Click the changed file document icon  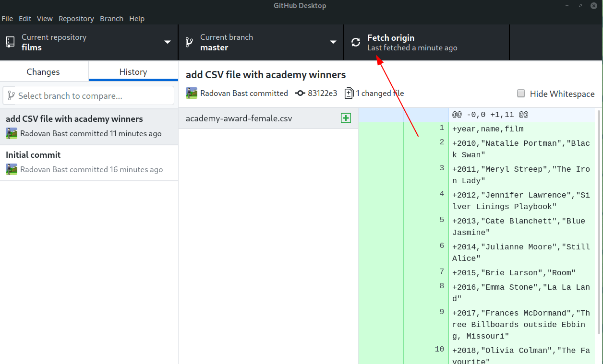tap(349, 93)
